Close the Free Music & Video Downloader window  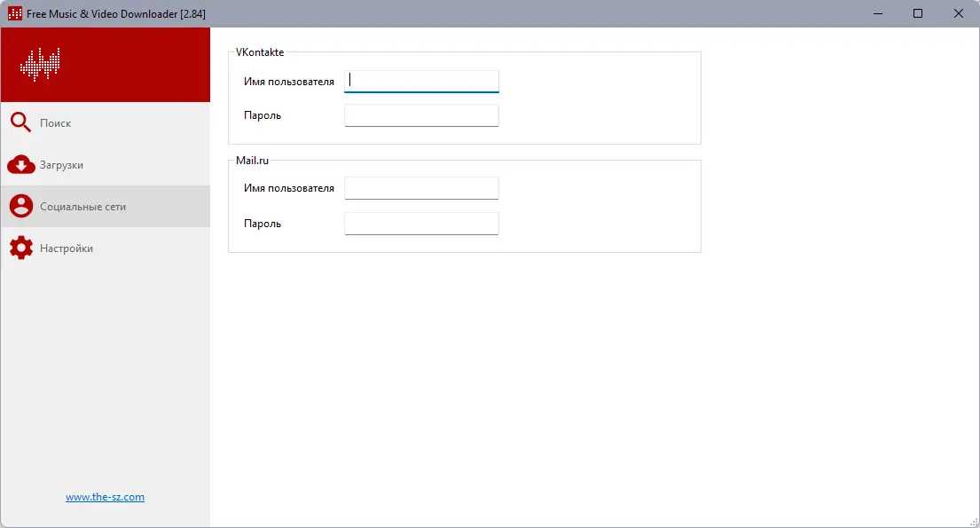(958, 13)
